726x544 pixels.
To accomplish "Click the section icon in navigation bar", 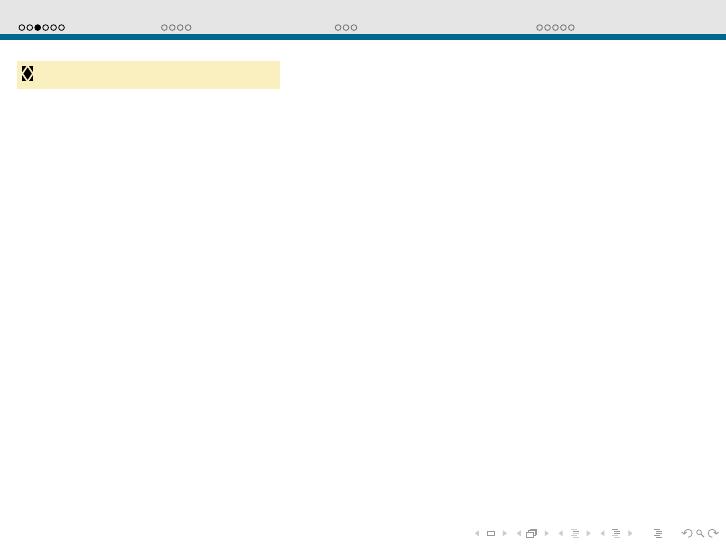I will coord(616,534).
